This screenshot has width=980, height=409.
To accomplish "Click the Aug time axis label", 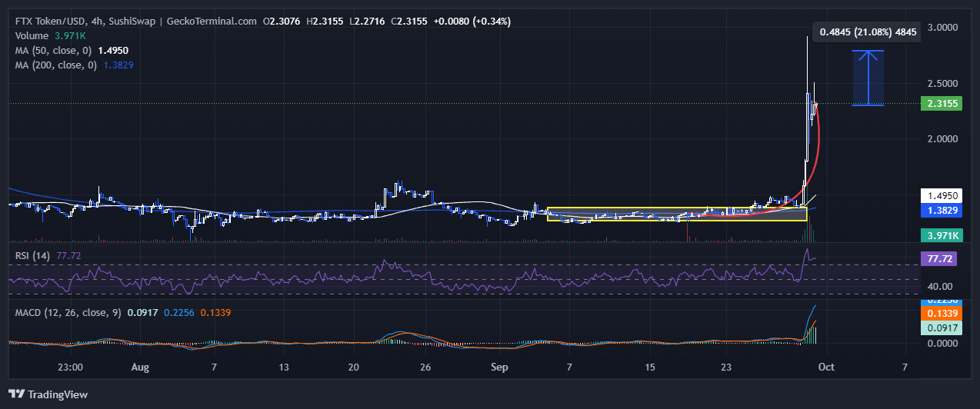I will pyautogui.click(x=139, y=368).
